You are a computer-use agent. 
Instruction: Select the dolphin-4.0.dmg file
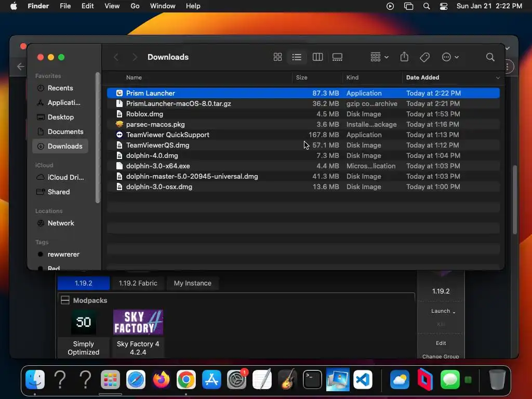pos(303,156)
